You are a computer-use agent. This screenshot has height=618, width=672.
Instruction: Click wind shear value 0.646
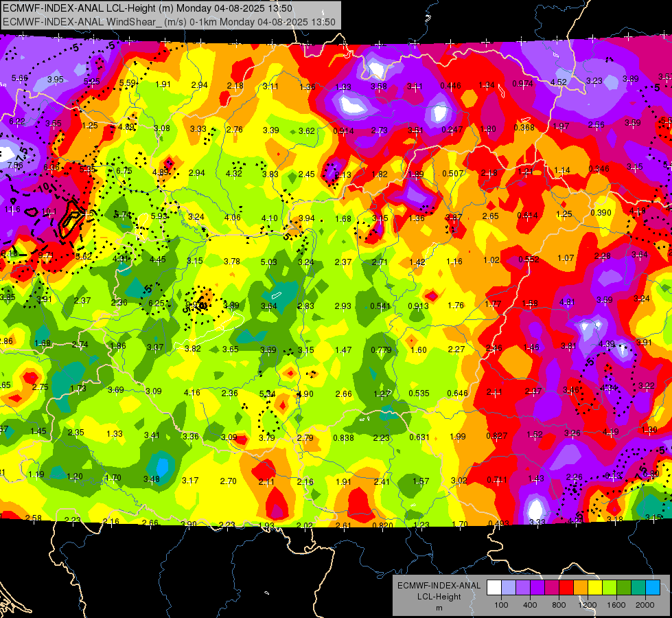pos(457,393)
